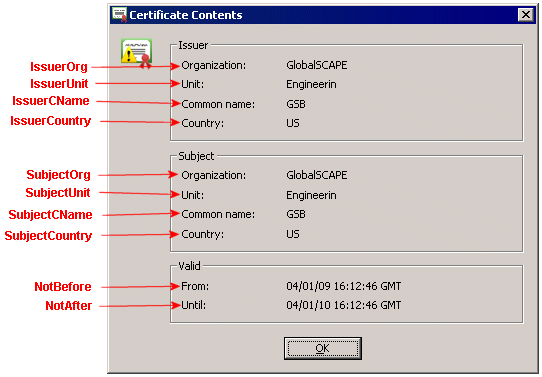Click the Subject Unit label
542x377 pixels.
[193, 195]
